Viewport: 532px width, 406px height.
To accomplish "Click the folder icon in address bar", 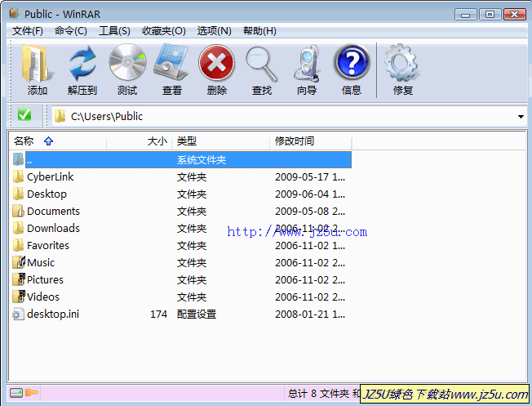I will point(60,116).
